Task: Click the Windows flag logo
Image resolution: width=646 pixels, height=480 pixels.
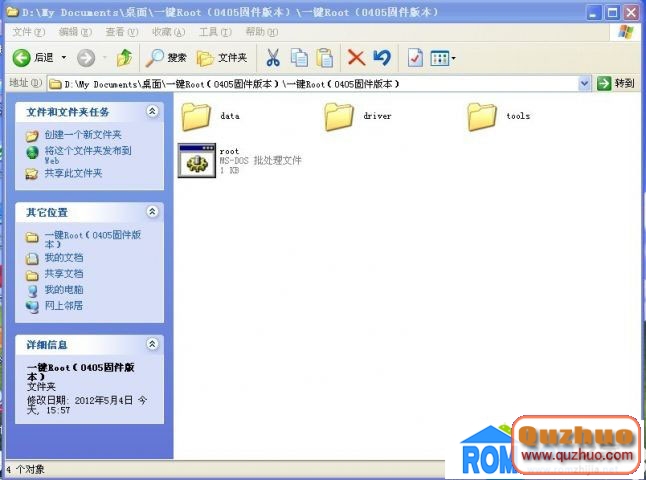Action: click(x=626, y=32)
